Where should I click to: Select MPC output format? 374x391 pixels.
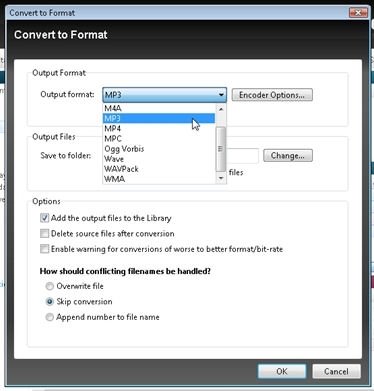click(159, 138)
